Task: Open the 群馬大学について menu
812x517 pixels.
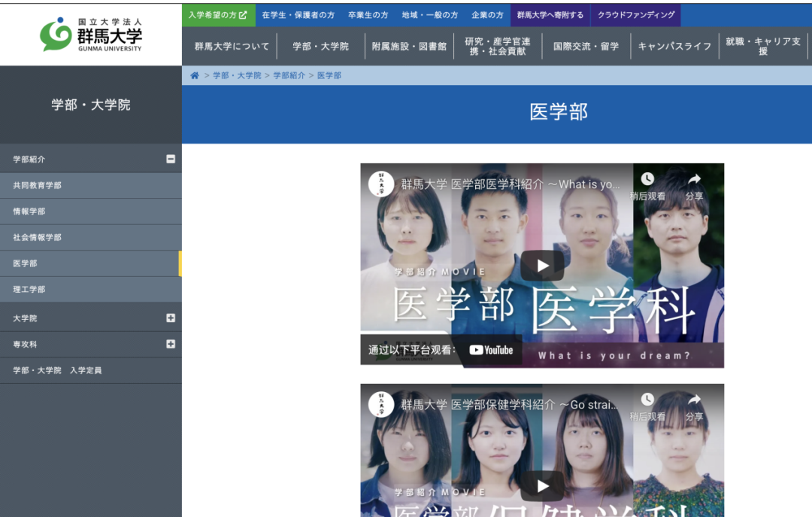Action: 232,46
